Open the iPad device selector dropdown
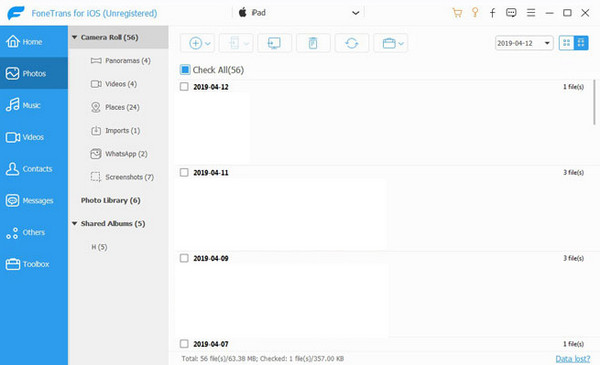This screenshot has height=365, width=600. pos(298,13)
